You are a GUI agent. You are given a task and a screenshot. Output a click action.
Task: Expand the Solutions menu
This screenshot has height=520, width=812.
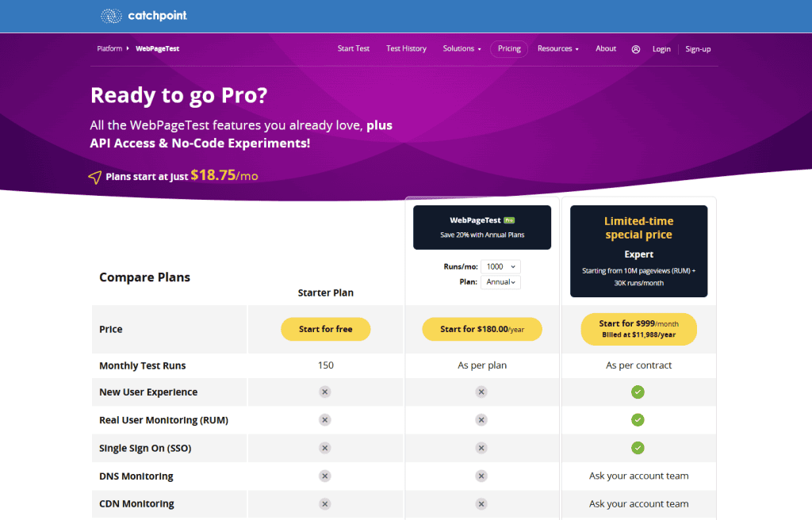(462, 48)
